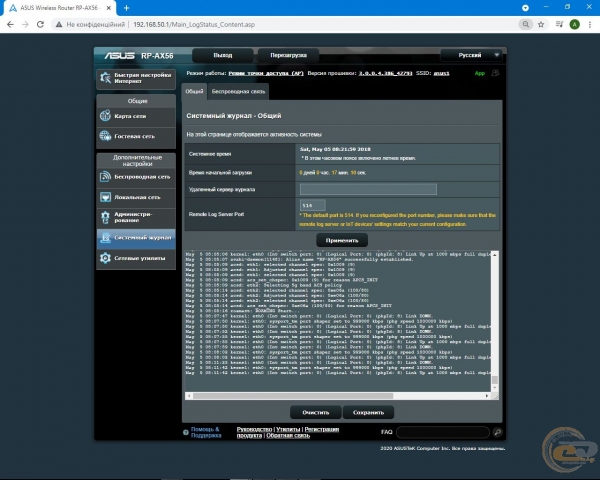Click the browser zoom magnifier icon
This screenshot has width=600, height=480.
click(x=526, y=24)
